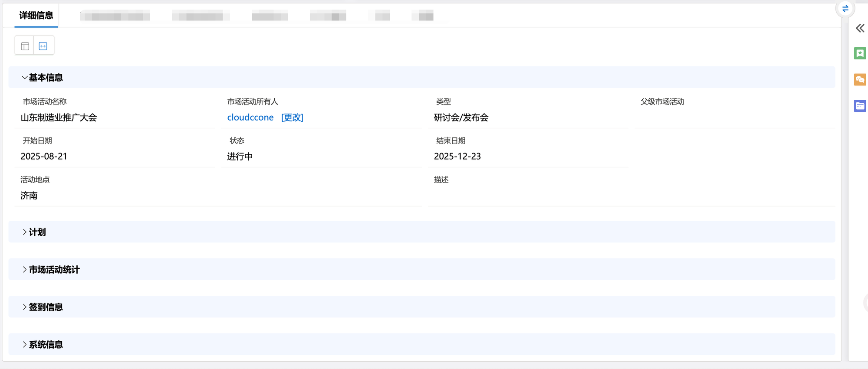Image resolution: width=868 pixels, height=369 pixels.
Task: Open the cloudccone owner link
Action: (250, 118)
